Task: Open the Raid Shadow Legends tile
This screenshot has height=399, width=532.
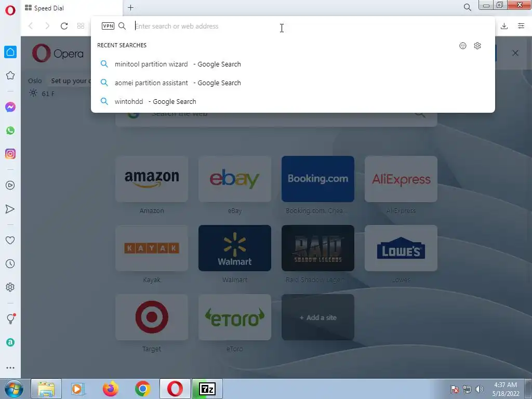Action: (318, 248)
